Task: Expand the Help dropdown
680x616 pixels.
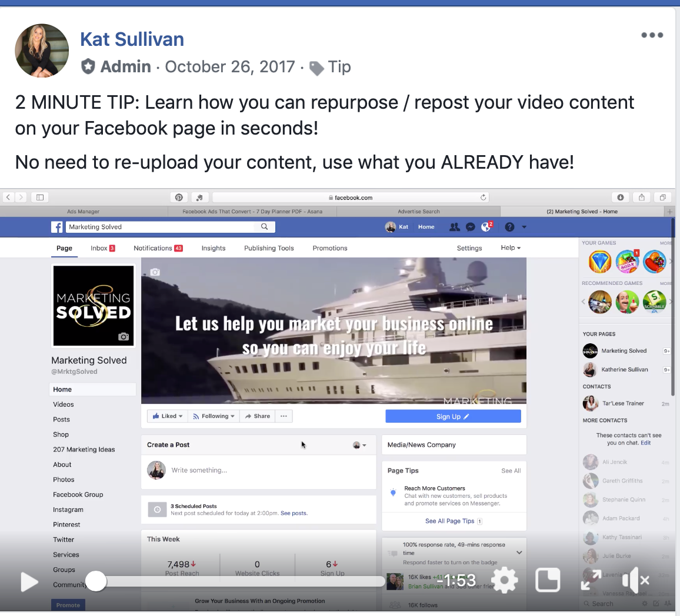Action: click(x=511, y=248)
